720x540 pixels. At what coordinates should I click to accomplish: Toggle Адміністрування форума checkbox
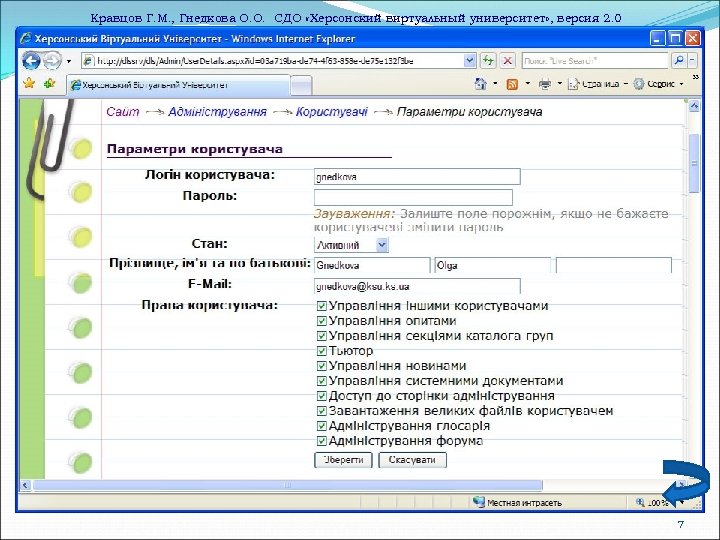tap(322, 441)
